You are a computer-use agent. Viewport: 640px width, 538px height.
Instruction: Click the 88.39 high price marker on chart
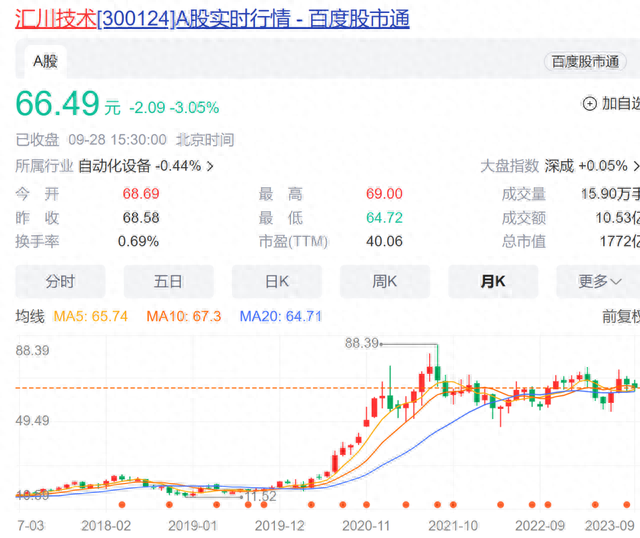click(362, 343)
